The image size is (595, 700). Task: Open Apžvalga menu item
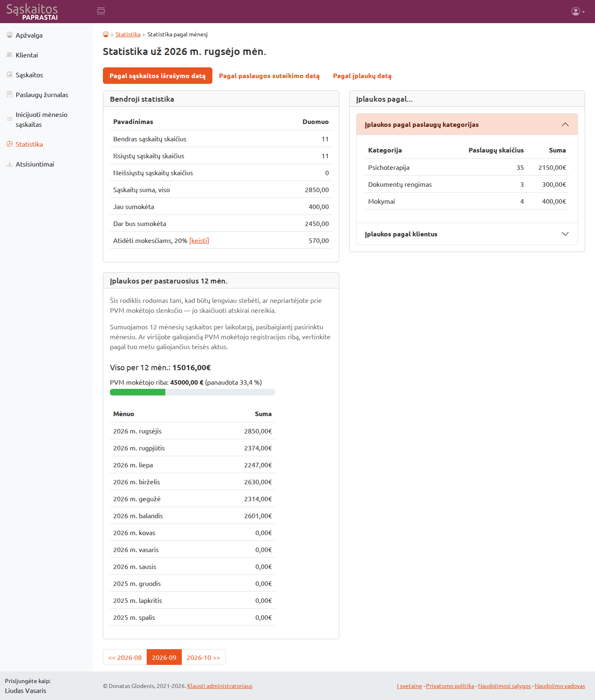coord(46,35)
